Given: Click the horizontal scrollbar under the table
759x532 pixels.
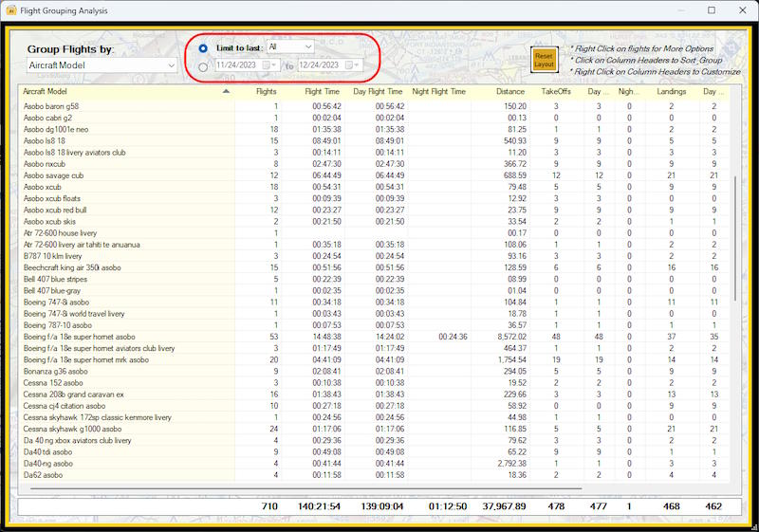Looking at the screenshot, I should click(305, 488).
